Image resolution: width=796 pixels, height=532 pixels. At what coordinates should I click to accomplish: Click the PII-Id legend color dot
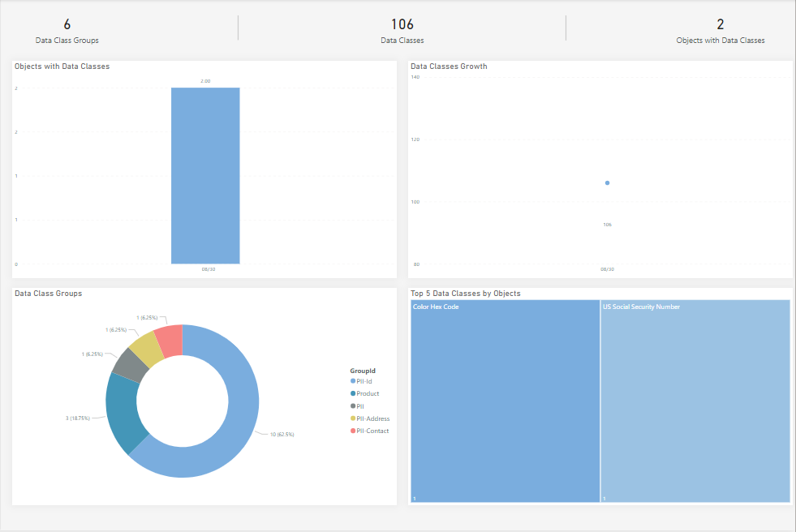tap(353, 381)
